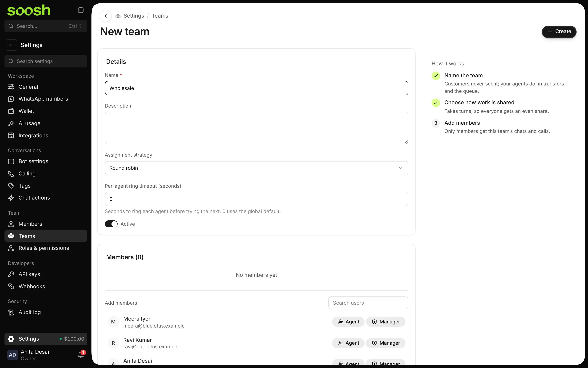Click the API keys key icon
588x368 pixels.
pyautogui.click(x=11, y=274)
